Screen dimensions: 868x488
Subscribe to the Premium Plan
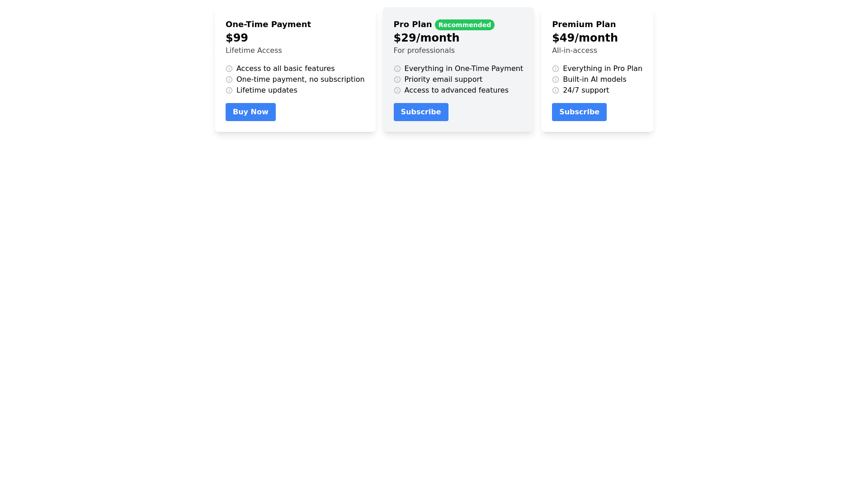click(x=579, y=112)
